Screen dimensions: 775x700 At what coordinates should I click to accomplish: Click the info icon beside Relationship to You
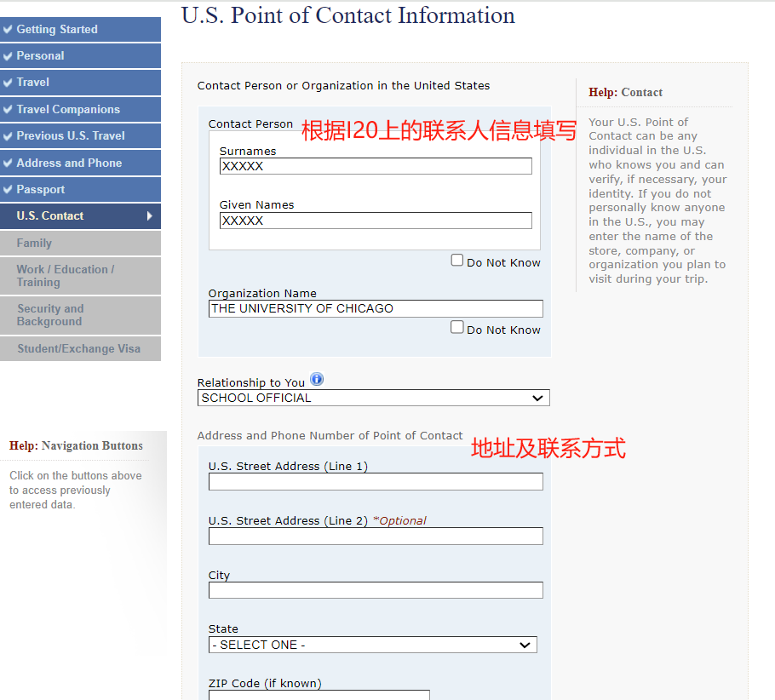317,380
